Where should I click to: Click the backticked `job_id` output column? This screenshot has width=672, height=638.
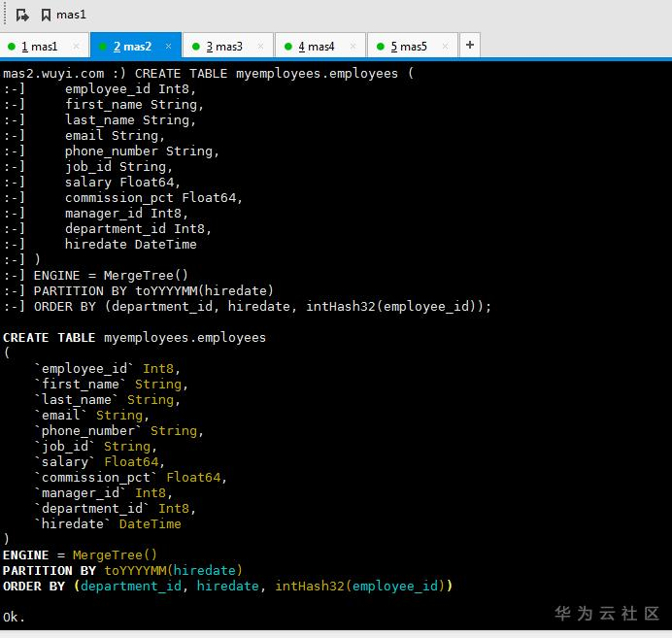click(x=65, y=446)
